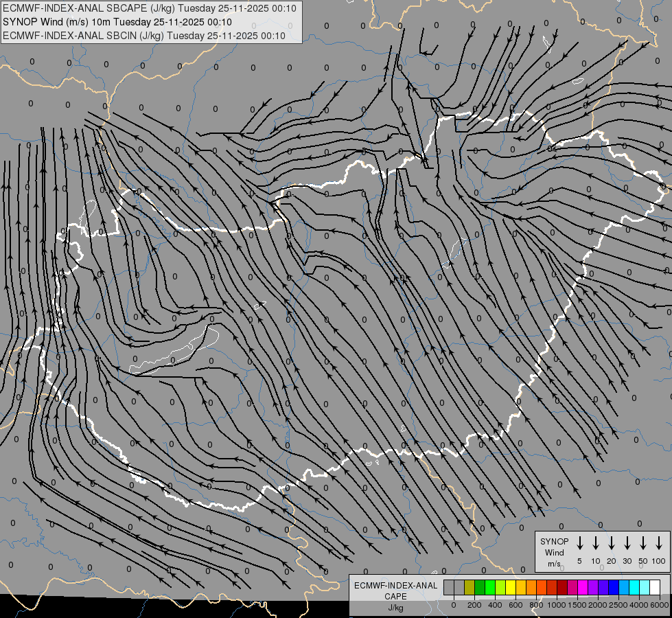Click the 100 m/s wind arrow symbol
672x618 pixels.
(x=659, y=543)
